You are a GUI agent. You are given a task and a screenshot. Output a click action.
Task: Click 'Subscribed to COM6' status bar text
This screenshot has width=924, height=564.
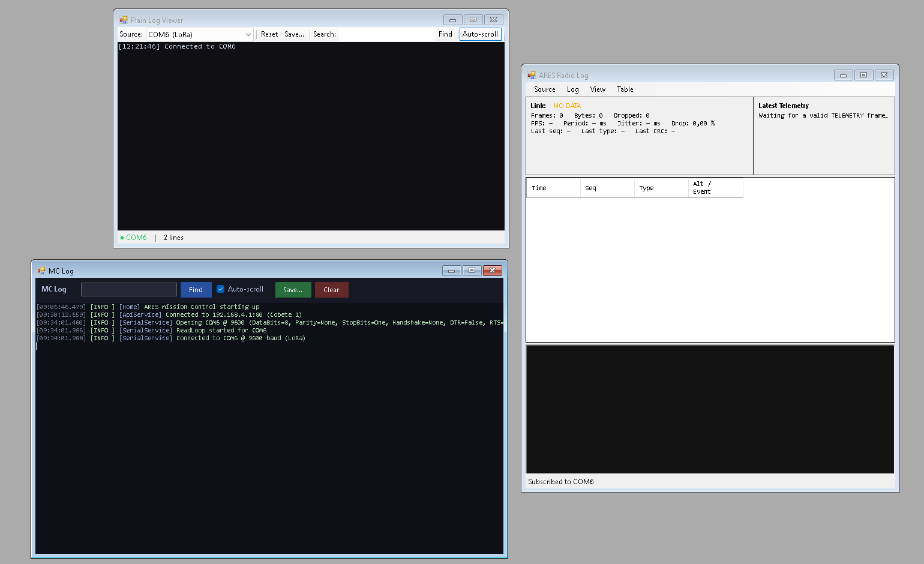561,482
